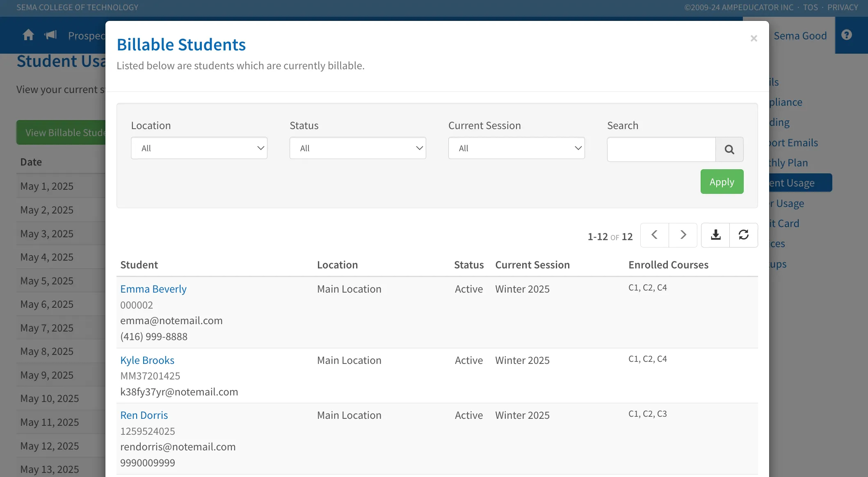
Task: Click k38fy37yr@notemail.com email text
Action: (179, 392)
